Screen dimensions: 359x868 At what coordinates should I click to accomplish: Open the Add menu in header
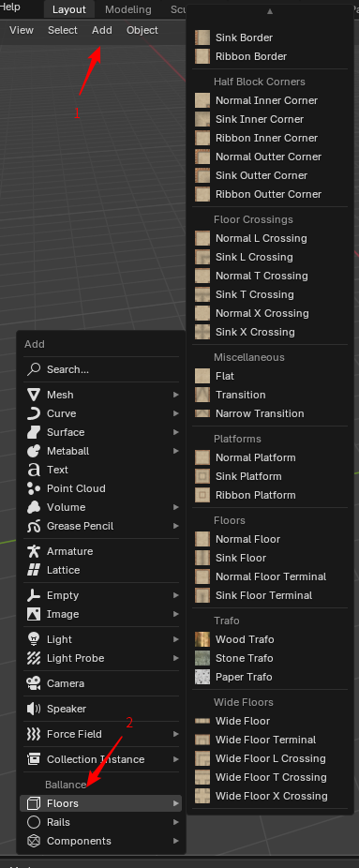[102, 30]
